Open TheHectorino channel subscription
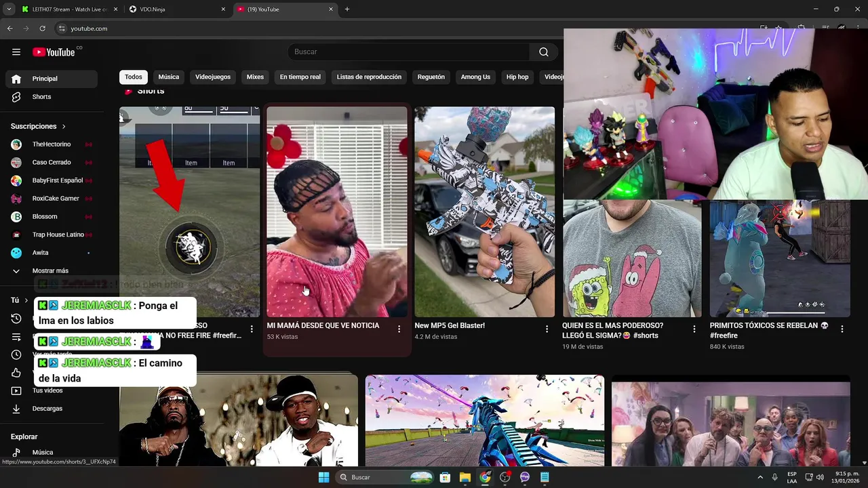This screenshot has width=868, height=488. (x=52, y=144)
